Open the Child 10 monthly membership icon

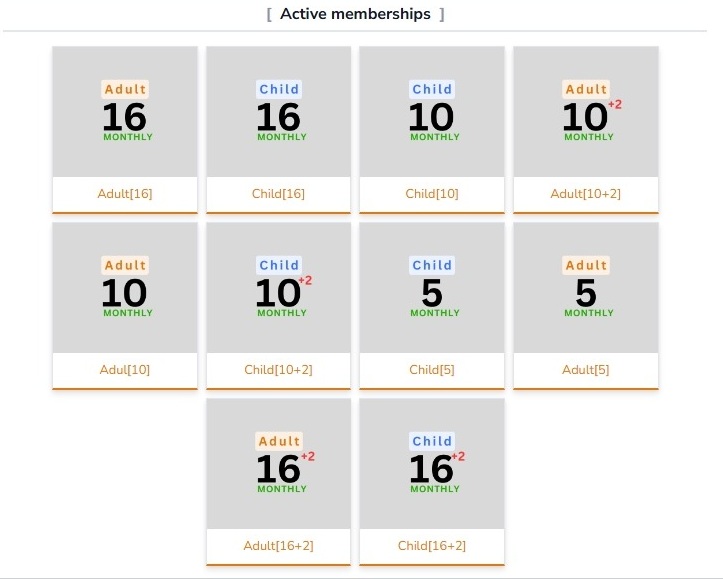(432, 112)
